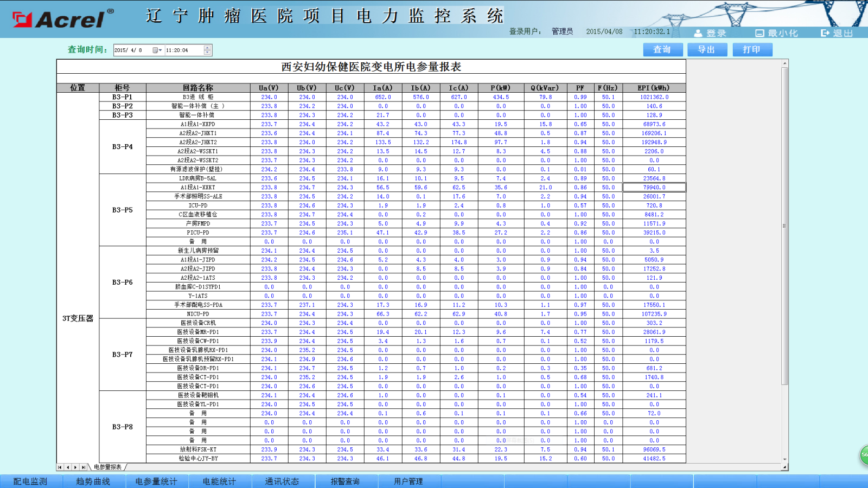This screenshot has height=488, width=868.
Task: Go to previous sheet using arrow
Action: pos(68,467)
